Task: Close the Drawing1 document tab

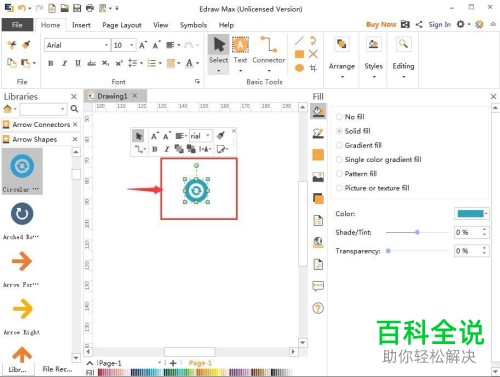Action: point(135,96)
